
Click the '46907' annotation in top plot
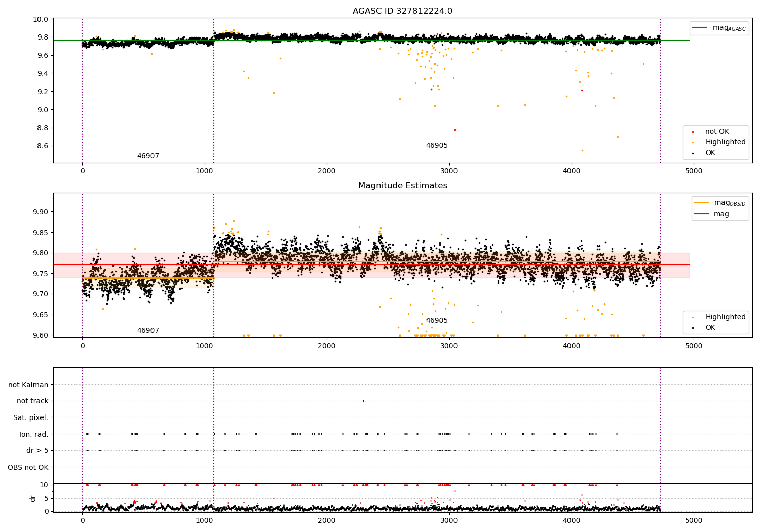148,156
